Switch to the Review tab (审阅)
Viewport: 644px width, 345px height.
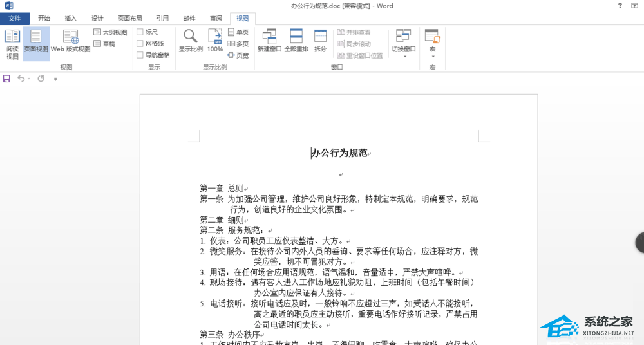216,19
